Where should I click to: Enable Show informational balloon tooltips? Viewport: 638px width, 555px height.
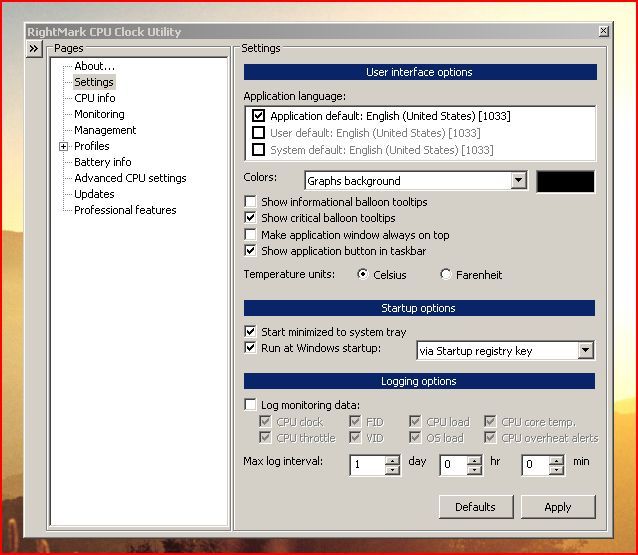click(x=250, y=201)
